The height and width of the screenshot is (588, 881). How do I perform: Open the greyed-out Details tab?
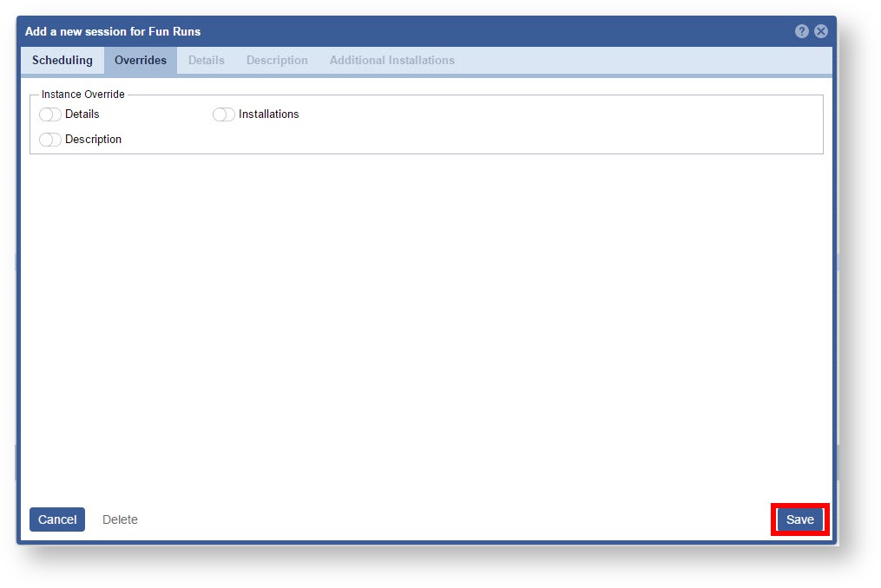207,61
